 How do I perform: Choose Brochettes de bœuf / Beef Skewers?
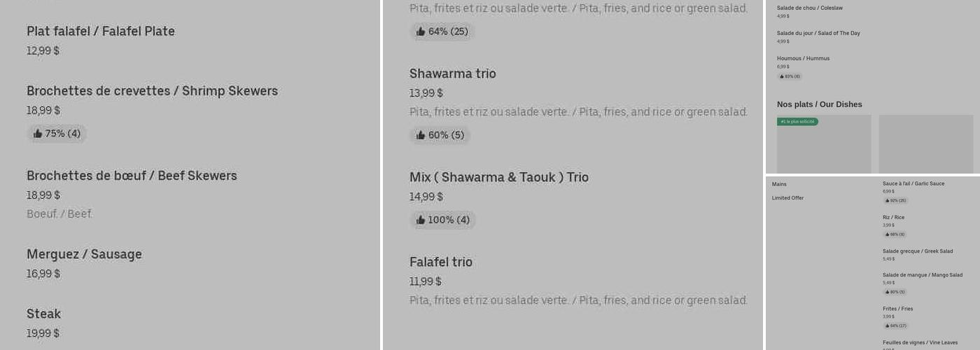132,176
